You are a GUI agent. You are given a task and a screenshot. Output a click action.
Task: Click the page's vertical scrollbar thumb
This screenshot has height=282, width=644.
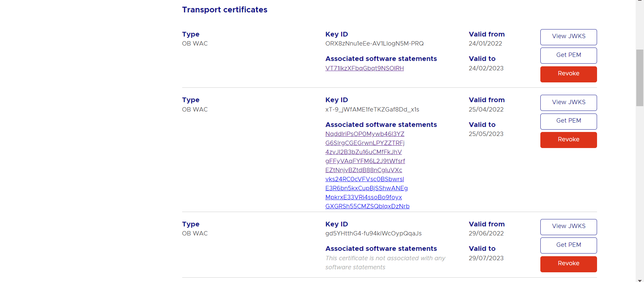[640, 78]
